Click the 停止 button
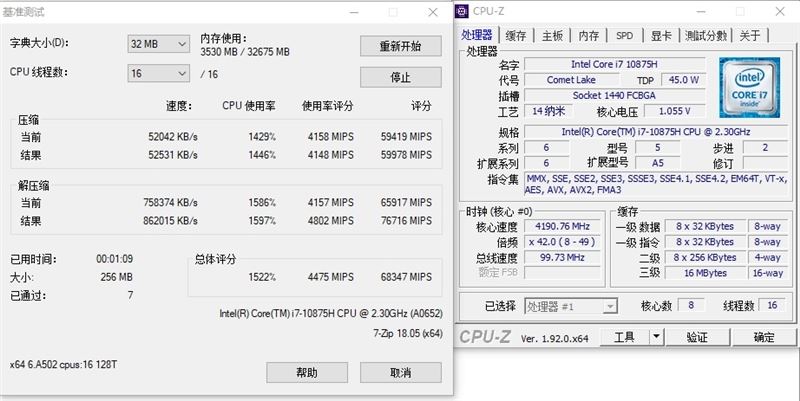Viewport: 800px width, 401px height. tap(401, 77)
